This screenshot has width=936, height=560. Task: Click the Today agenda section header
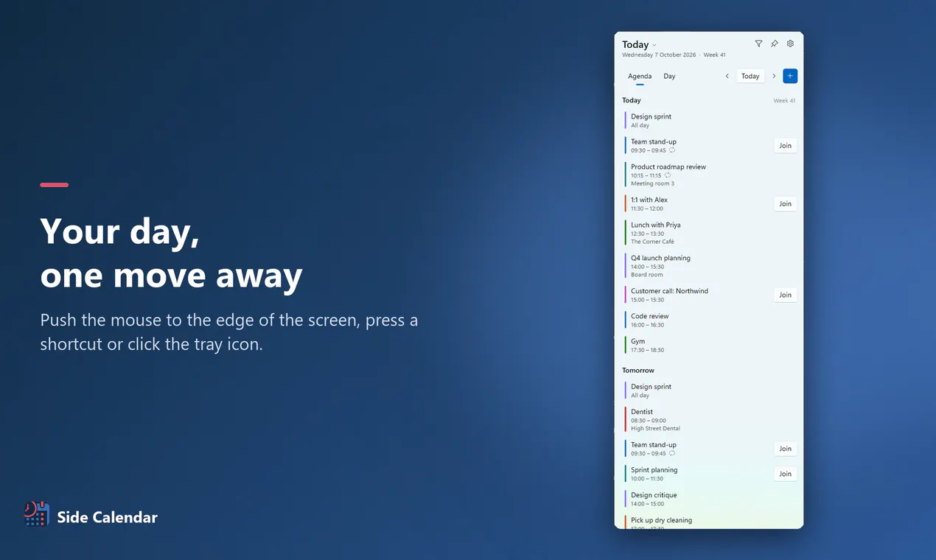(632, 100)
